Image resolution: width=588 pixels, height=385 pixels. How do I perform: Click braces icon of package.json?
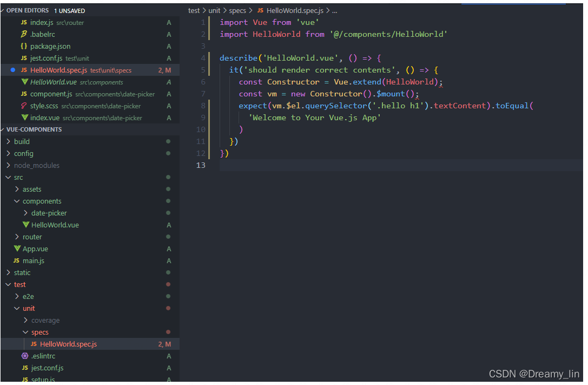tap(24, 46)
